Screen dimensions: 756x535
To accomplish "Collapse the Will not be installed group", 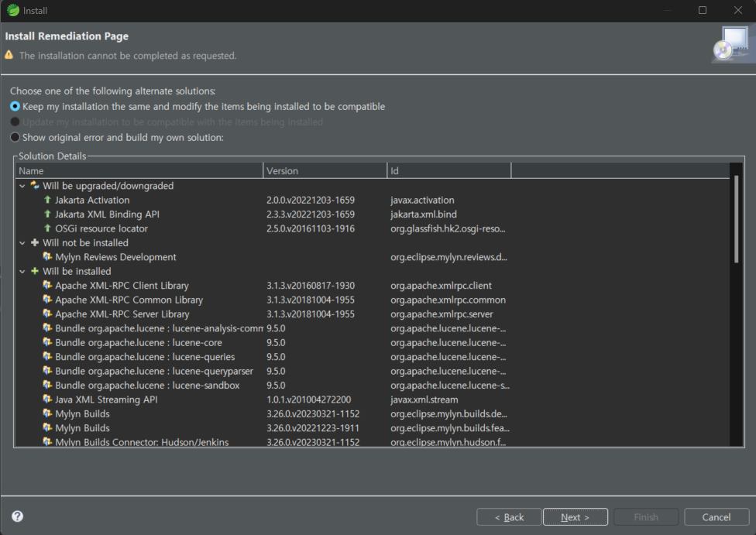I will (22, 243).
